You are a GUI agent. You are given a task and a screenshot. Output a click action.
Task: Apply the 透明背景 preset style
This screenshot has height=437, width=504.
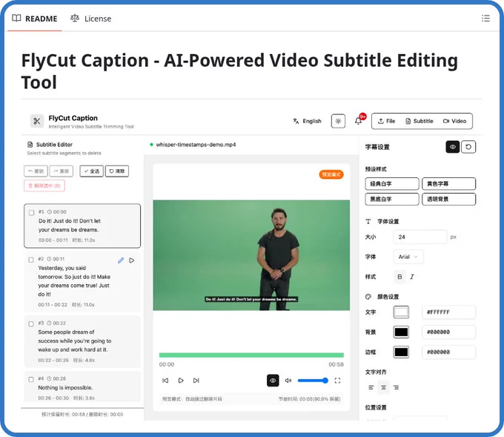tap(448, 199)
